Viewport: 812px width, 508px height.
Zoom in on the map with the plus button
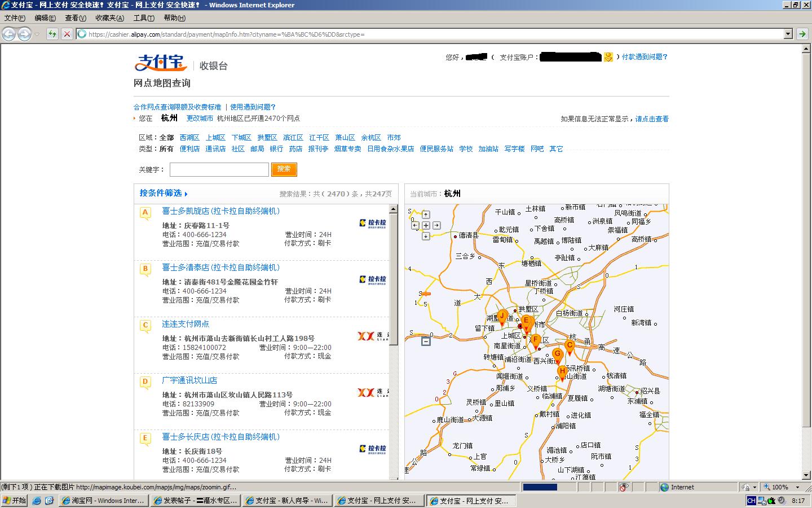[426, 225]
